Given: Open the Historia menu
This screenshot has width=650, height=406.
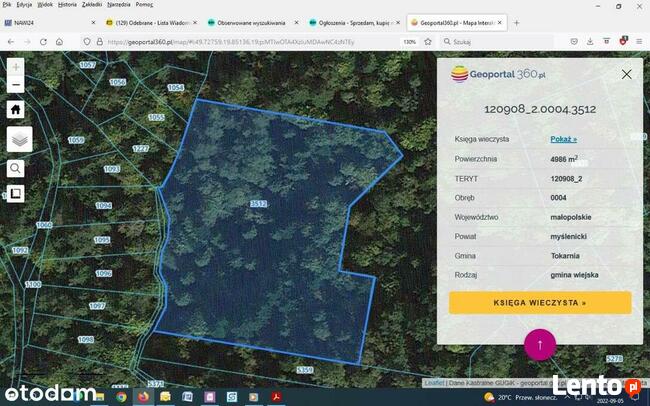Looking at the screenshot, I should (x=67, y=5).
